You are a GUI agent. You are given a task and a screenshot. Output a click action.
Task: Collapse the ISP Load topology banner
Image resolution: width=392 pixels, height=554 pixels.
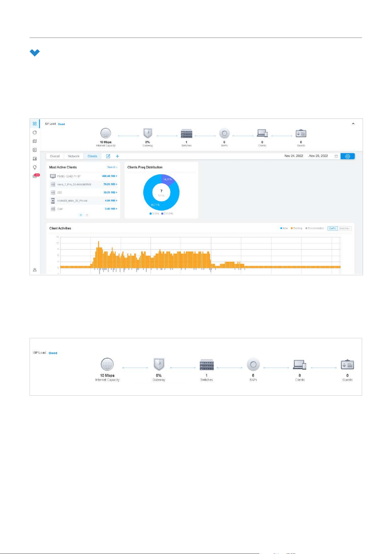(x=353, y=124)
